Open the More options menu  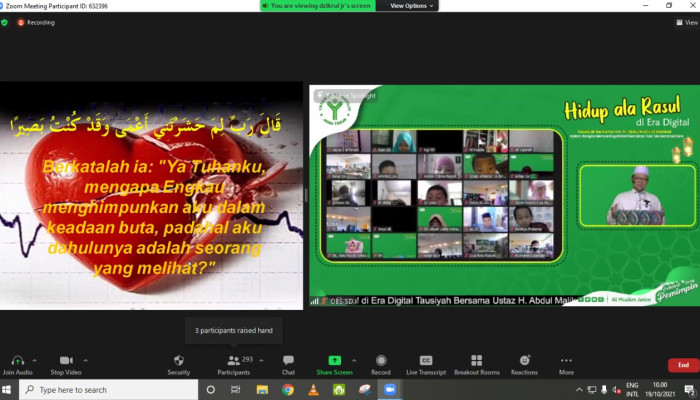pyautogui.click(x=566, y=361)
